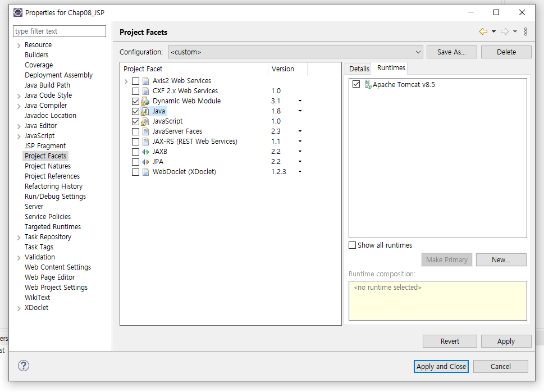Image resolution: width=544 pixels, height=392 pixels.
Task: Click the Java facet icon
Action: pyautogui.click(x=145, y=111)
